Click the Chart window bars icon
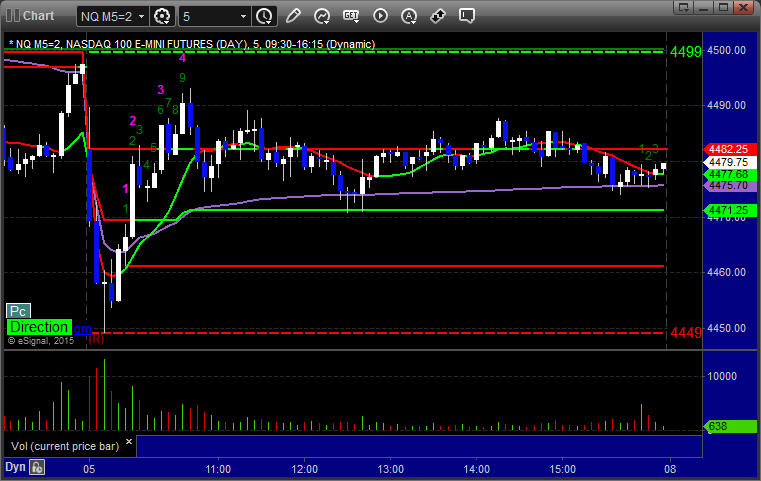761x481 pixels. point(13,16)
